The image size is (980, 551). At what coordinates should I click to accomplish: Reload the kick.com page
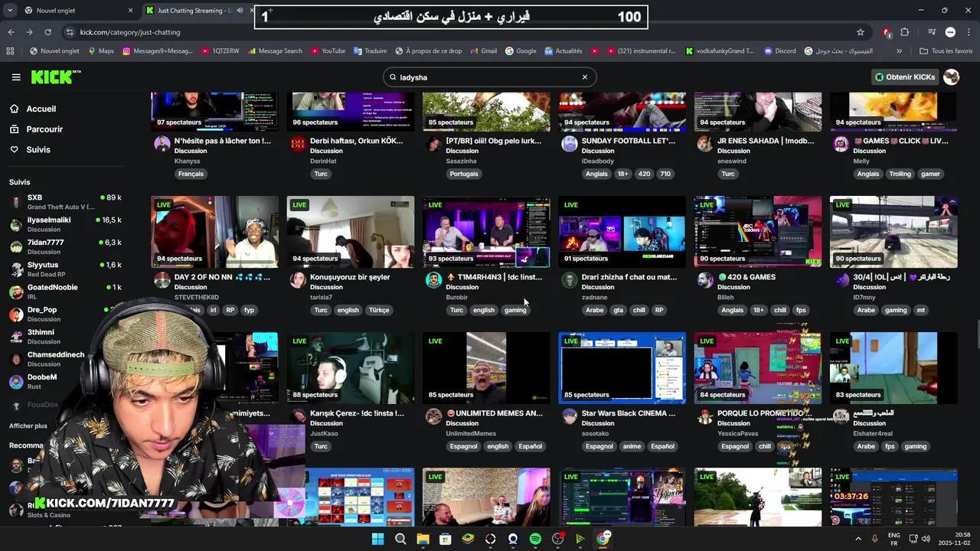tap(47, 32)
